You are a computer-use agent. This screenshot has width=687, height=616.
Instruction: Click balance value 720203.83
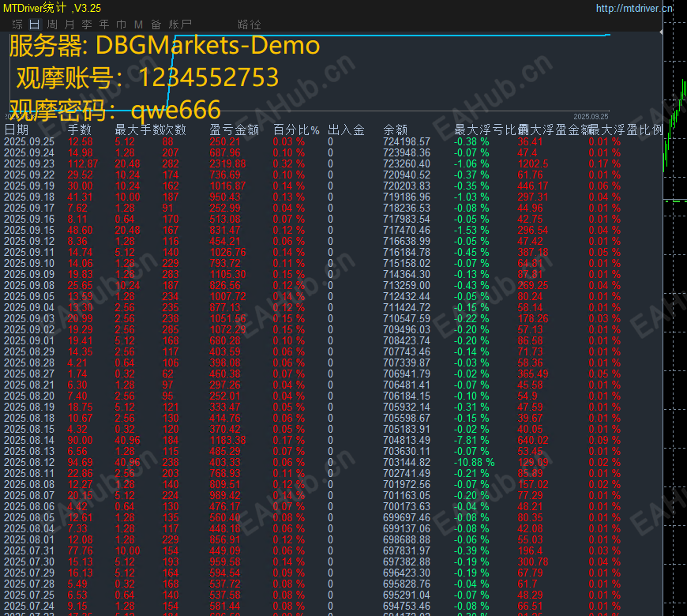(407, 186)
